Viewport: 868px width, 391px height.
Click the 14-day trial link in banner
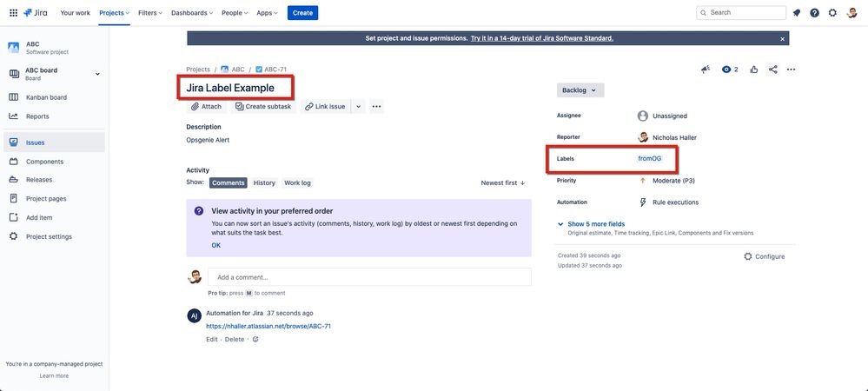pos(542,38)
